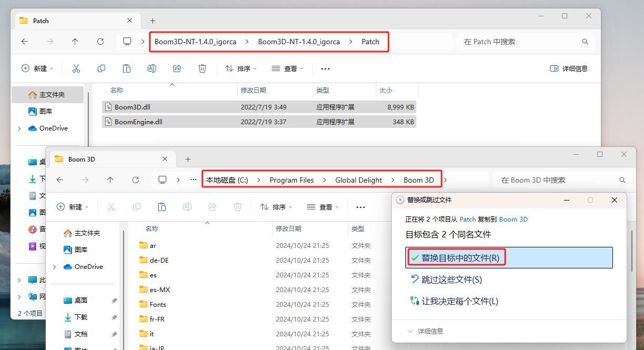Click 本地磁盘 (C:) in the address bar
The width and height of the screenshot is (644, 350).
(227, 180)
